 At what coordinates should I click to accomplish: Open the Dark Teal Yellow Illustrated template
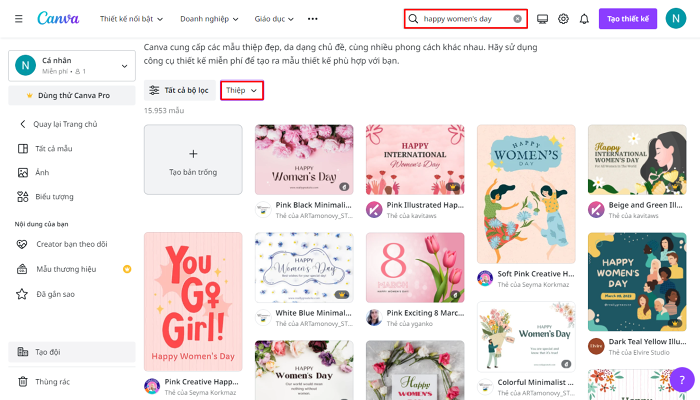(637, 282)
